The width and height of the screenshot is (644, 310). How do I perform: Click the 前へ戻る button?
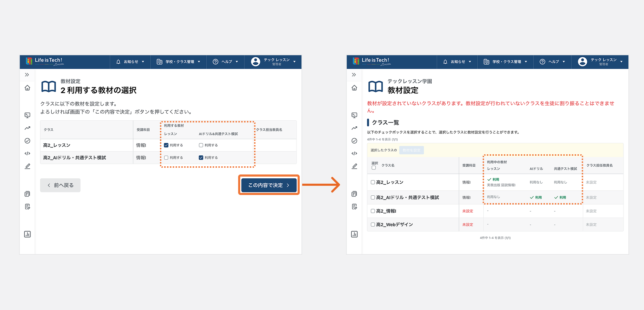(60, 185)
